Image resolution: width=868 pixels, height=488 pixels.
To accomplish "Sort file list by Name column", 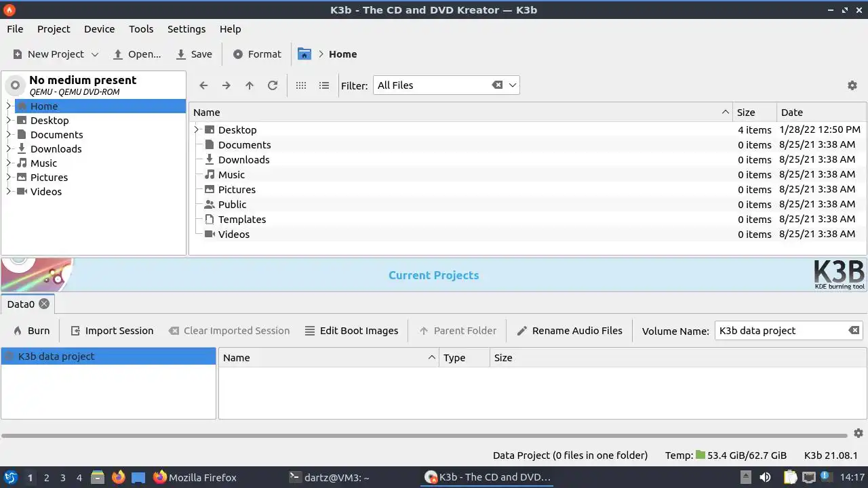I will click(x=461, y=113).
